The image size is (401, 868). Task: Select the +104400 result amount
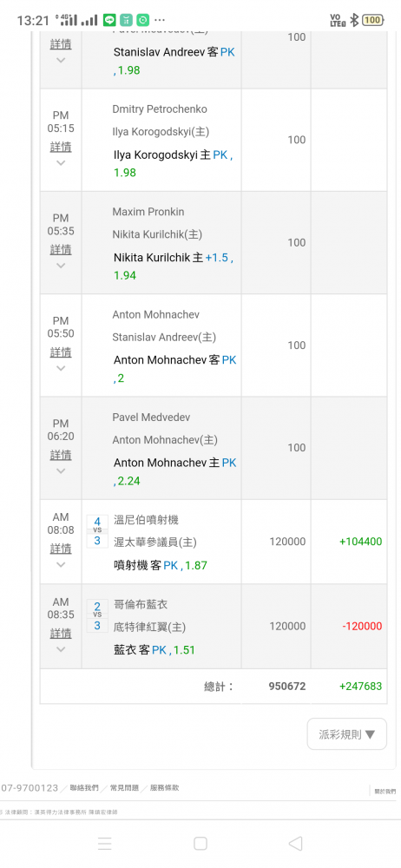pyautogui.click(x=360, y=542)
